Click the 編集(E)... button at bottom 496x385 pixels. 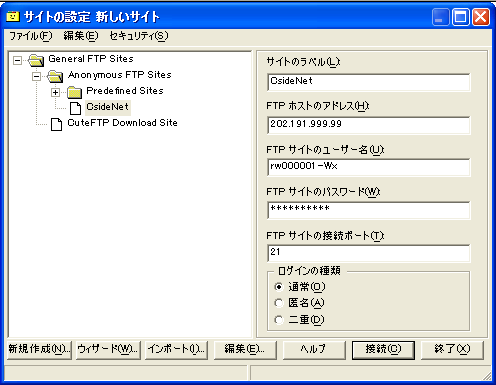coord(245,350)
